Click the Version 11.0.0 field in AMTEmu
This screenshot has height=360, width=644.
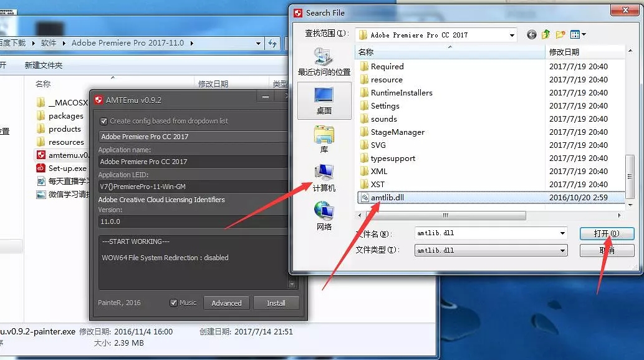[193, 222]
